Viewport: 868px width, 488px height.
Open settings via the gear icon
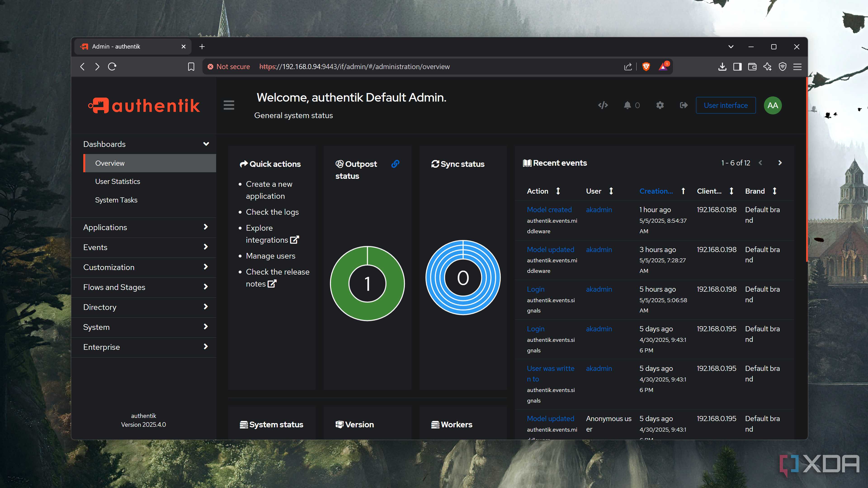pos(660,106)
